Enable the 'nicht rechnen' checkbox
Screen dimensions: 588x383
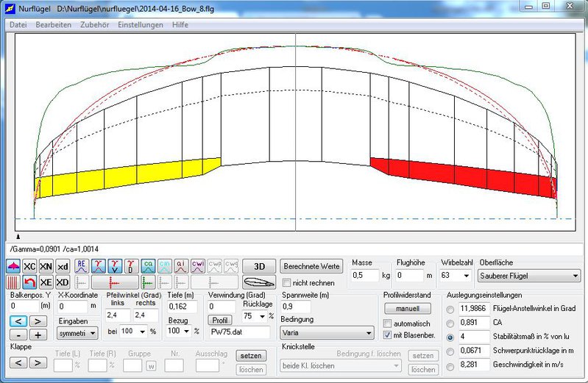(x=288, y=283)
